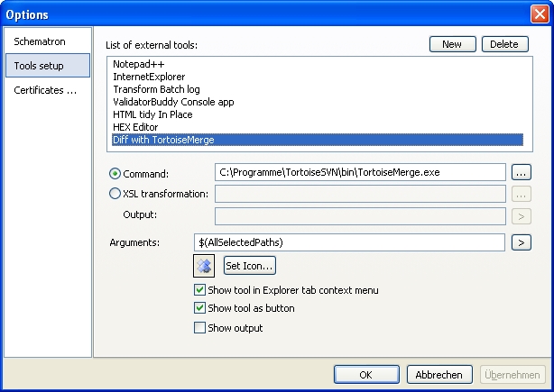Select Transform Batch log in the list
The height and width of the screenshot is (392, 554).
click(318, 89)
